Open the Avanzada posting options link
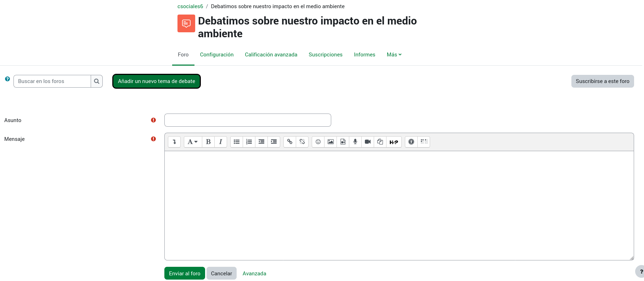This screenshot has width=644, height=281. coord(254,274)
